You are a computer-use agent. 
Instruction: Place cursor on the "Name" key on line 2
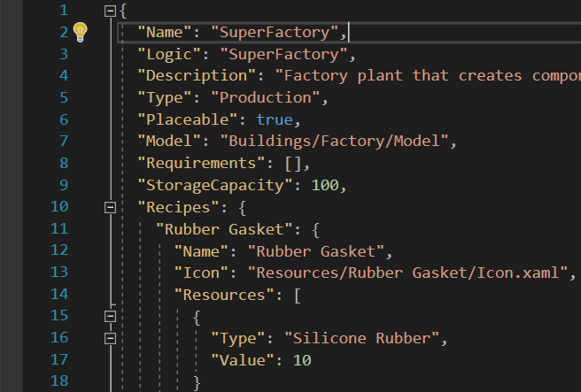(160, 33)
